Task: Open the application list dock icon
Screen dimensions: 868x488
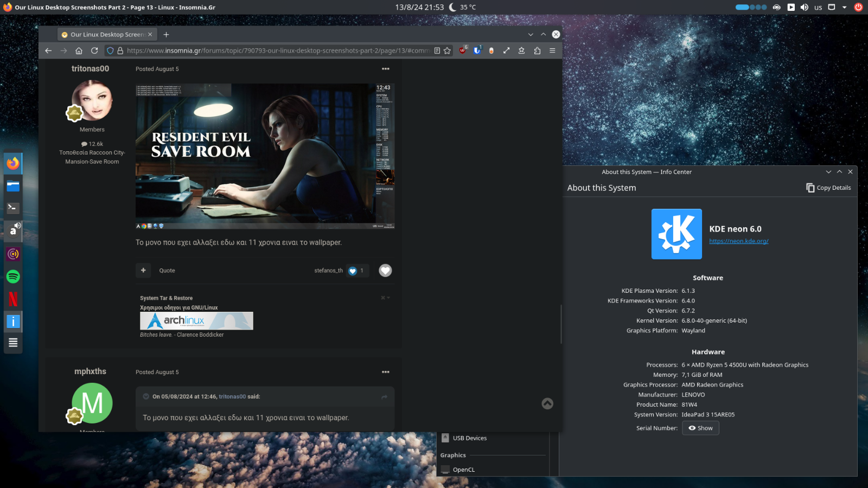Action: 13,343
